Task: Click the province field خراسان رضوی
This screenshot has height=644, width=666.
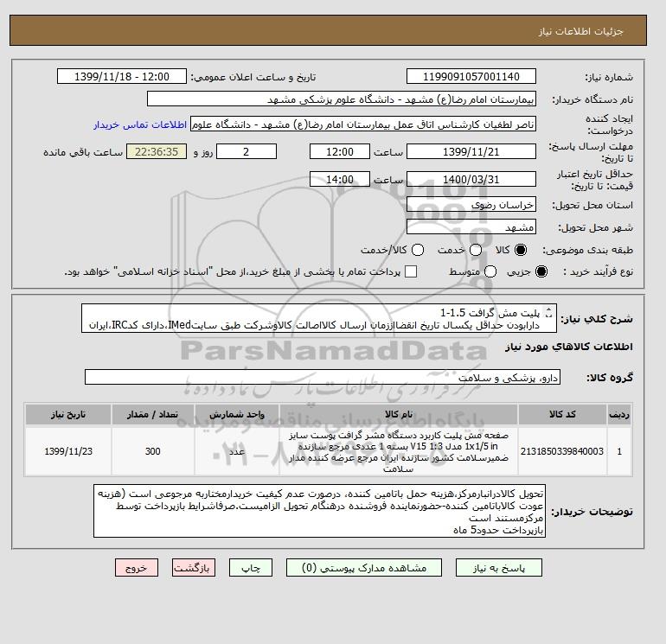Action: (471, 205)
